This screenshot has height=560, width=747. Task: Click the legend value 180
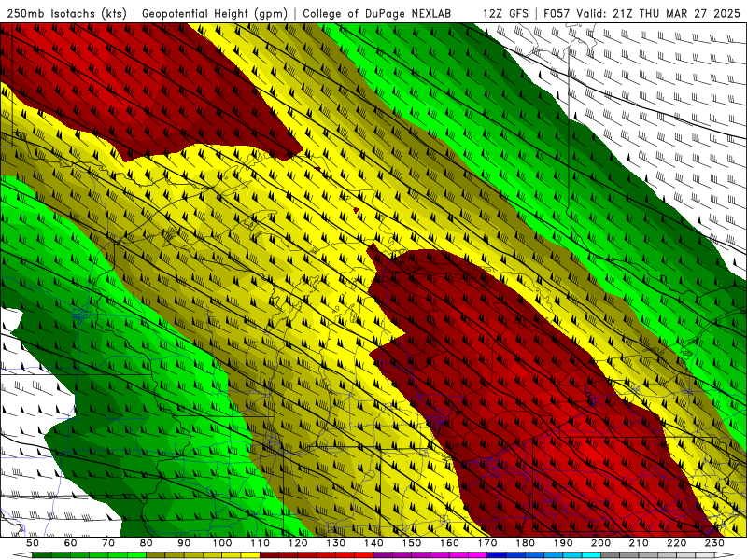point(525,543)
